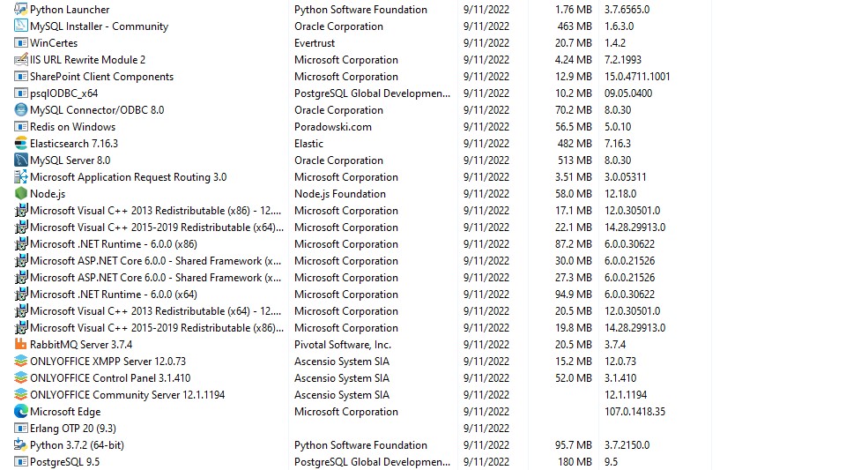Screen dimensions: 868x470
Task: Select the Redis on Windows icon
Action: point(20,126)
